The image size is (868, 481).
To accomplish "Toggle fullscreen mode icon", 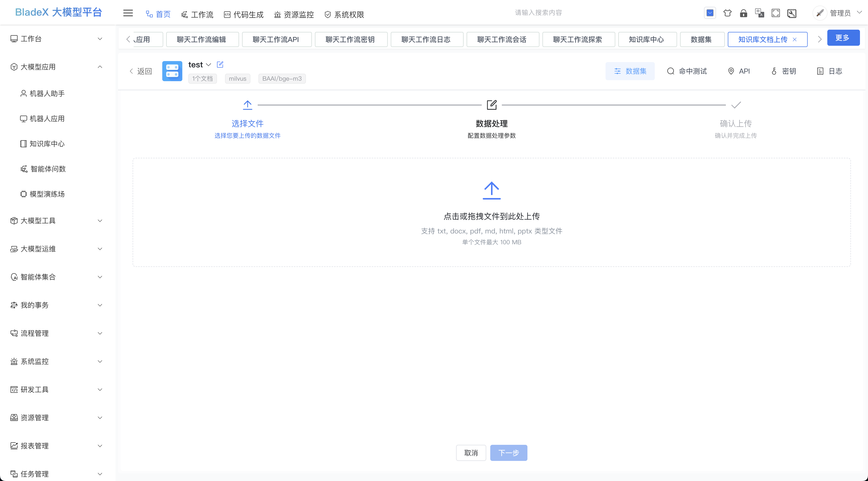I will tap(776, 13).
